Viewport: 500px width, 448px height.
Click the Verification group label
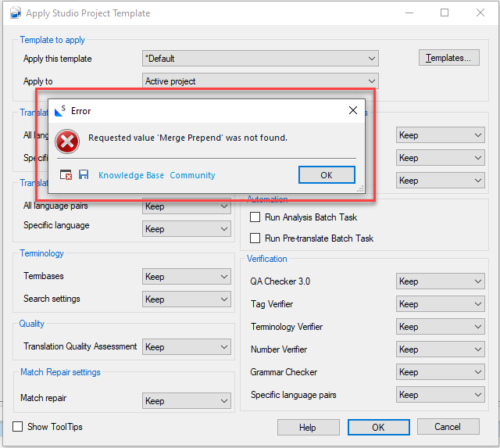coord(267,259)
